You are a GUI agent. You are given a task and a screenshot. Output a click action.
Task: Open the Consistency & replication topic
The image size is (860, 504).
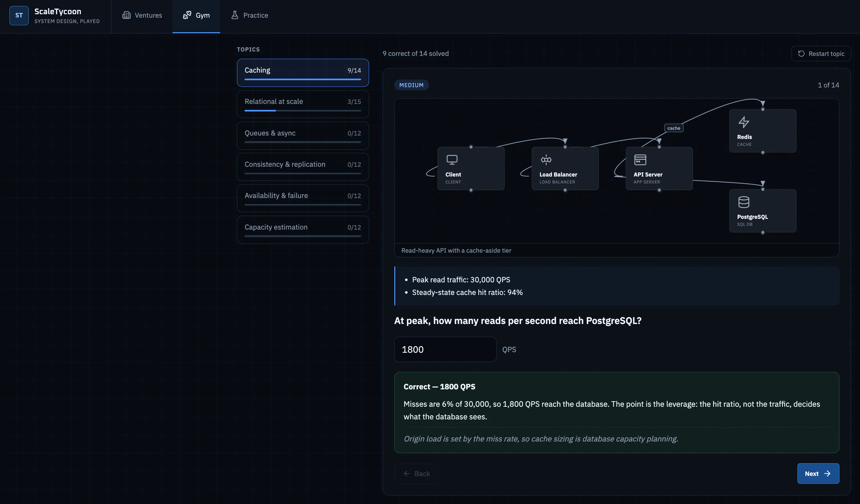[x=303, y=167]
